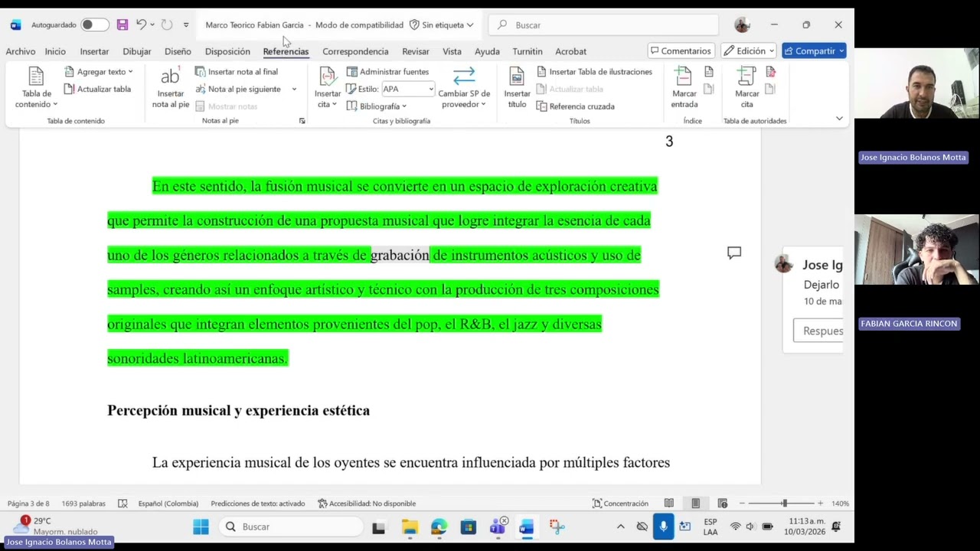Click Insertar nota al final

coord(237,72)
